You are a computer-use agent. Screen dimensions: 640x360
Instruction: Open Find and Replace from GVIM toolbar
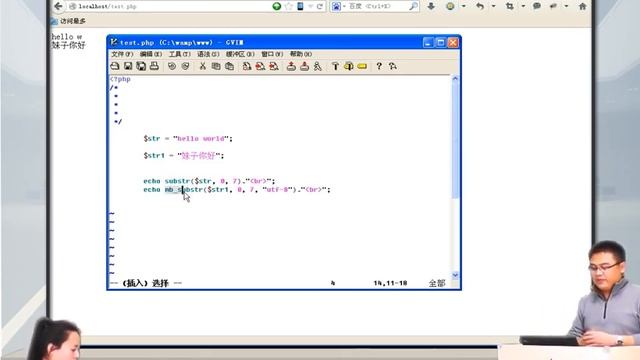(247, 66)
